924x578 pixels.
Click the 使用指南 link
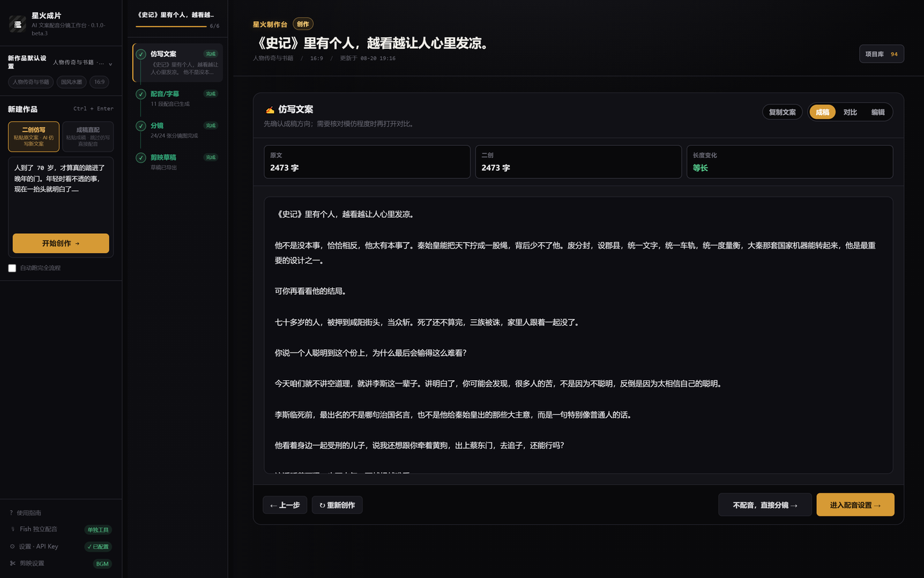click(x=29, y=512)
